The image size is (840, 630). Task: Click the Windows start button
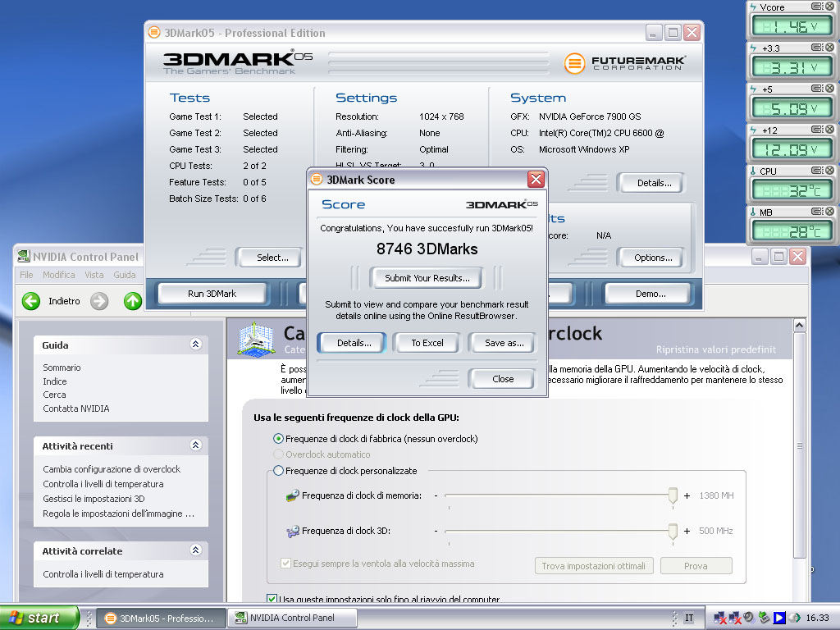(x=39, y=618)
